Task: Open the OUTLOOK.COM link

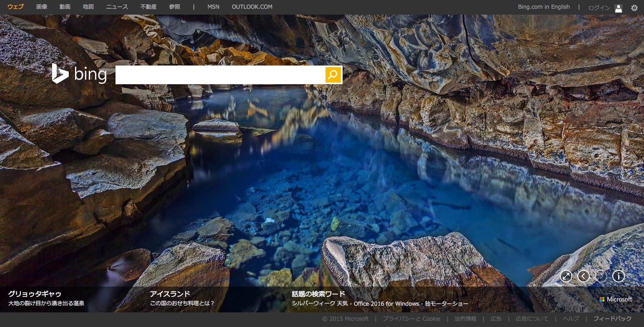Action: point(252,7)
